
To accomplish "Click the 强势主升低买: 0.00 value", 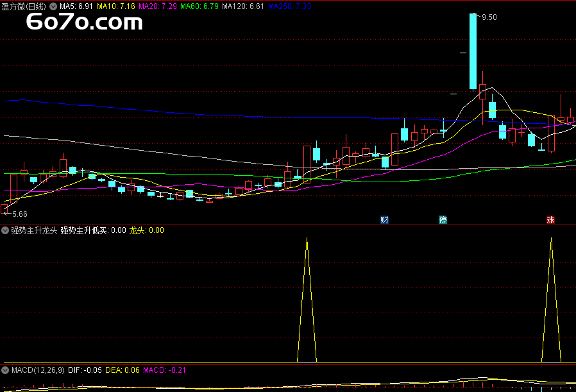I will pyautogui.click(x=93, y=230).
